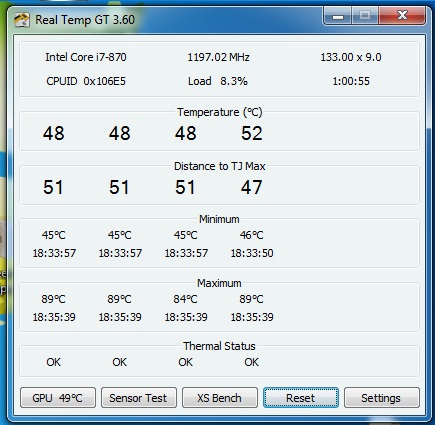Close the Real Temp GT window
This screenshot has height=425, width=435.
point(402,16)
